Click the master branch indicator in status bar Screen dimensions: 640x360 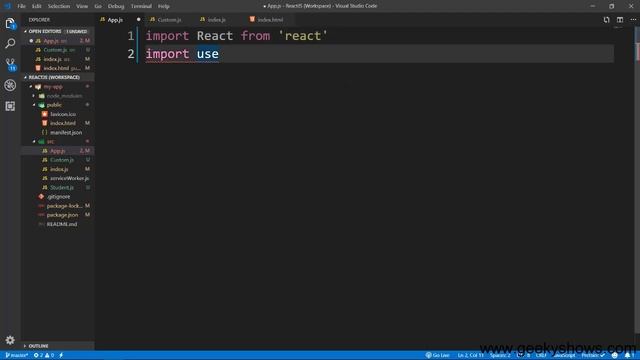tap(17, 356)
